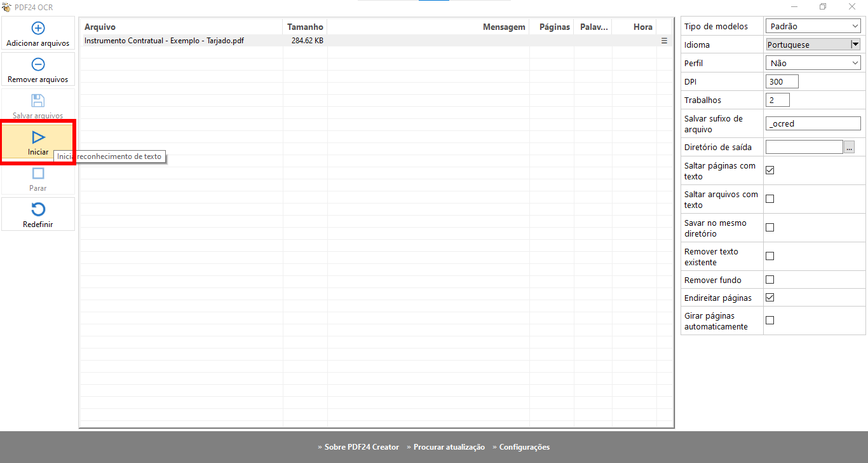Uncheck the Endireitar páginas checkbox
The height and width of the screenshot is (463, 868).
[x=770, y=298]
